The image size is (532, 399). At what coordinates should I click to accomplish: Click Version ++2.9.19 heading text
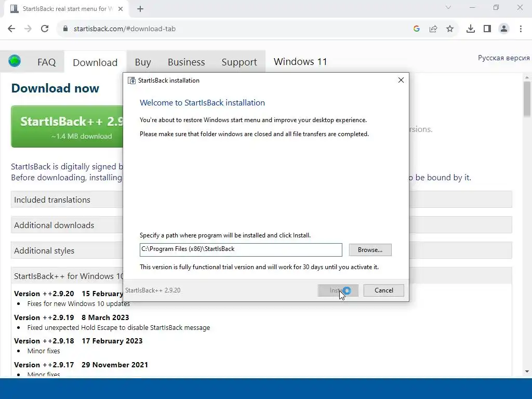point(72,317)
